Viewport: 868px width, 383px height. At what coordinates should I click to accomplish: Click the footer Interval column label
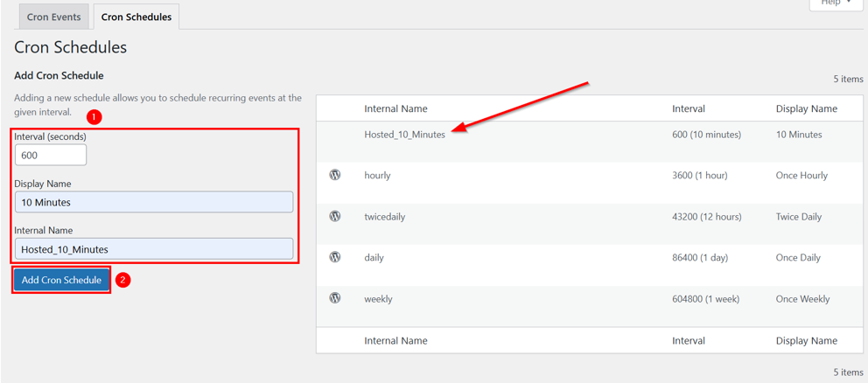click(689, 340)
